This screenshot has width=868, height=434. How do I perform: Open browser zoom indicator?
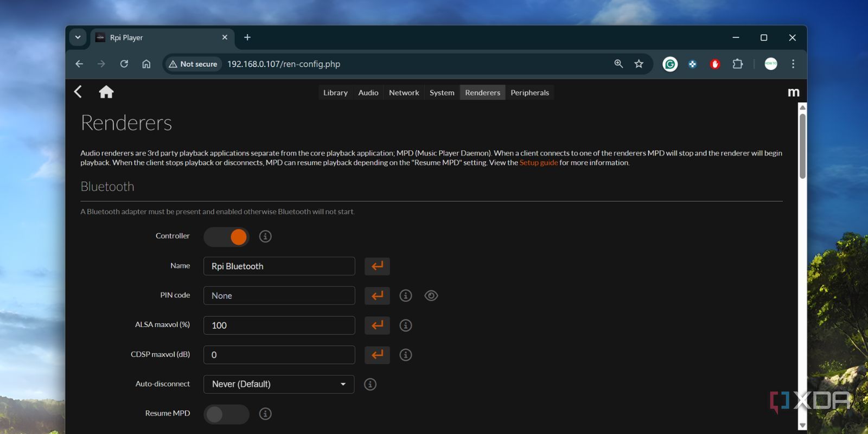[x=618, y=64]
